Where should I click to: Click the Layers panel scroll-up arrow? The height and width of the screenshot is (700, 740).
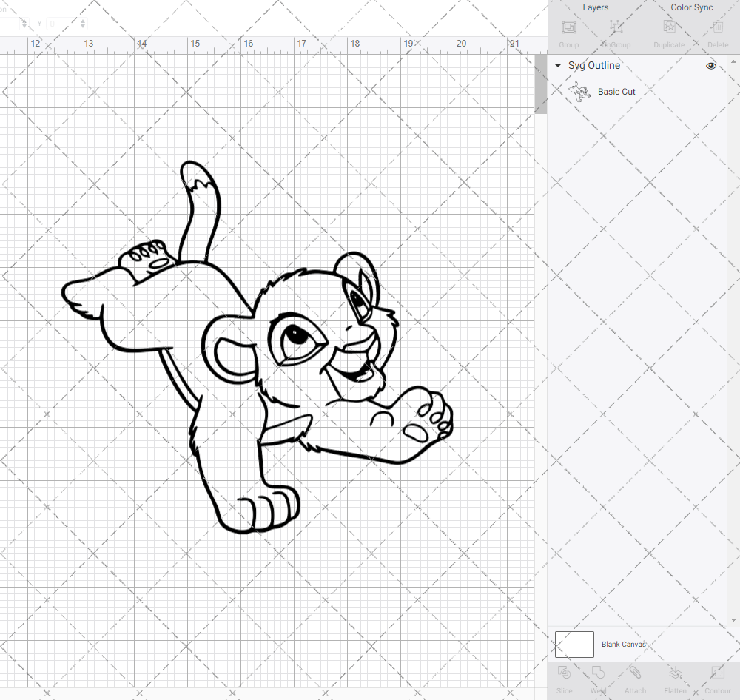pyautogui.click(x=733, y=62)
